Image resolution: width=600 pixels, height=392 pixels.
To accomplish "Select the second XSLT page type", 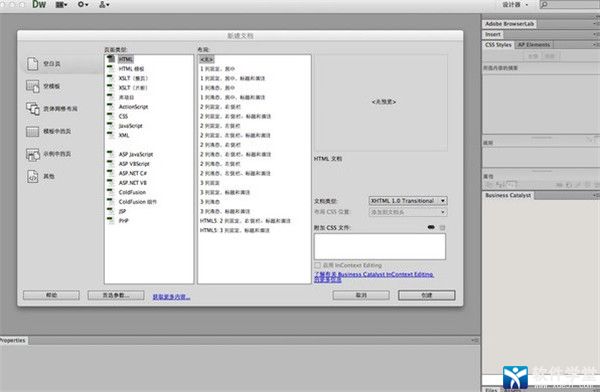I will [133, 88].
